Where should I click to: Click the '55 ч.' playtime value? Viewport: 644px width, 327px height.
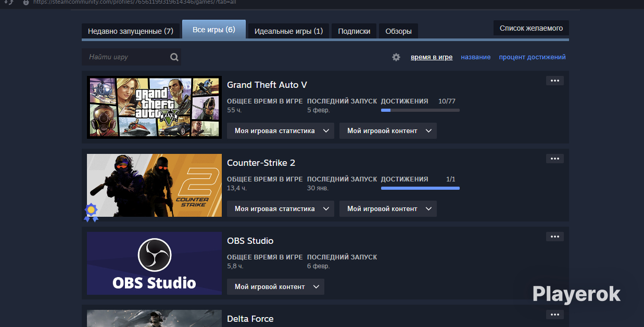235,110
